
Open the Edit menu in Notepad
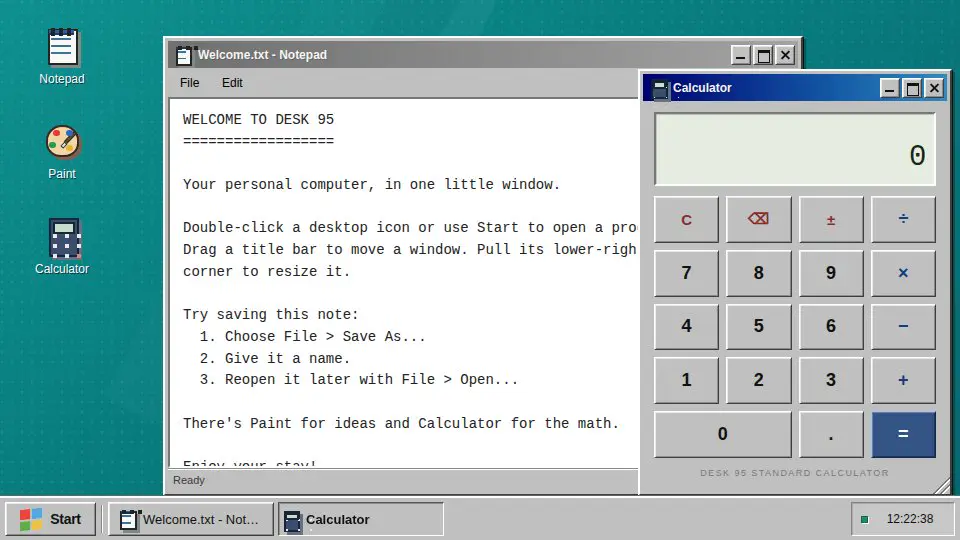232,83
